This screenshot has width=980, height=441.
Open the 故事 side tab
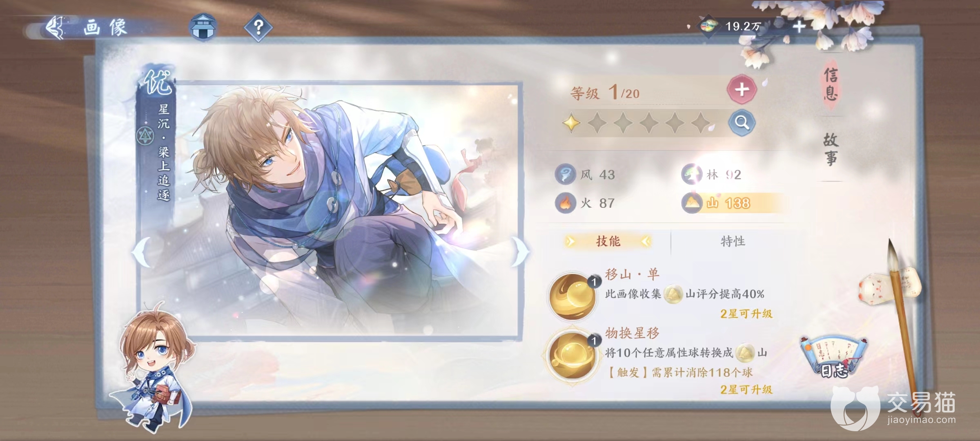click(831, 149)
